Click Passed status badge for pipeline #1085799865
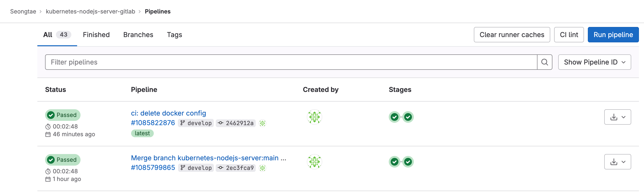Viewport: 644px width, 194px height. coord(63,160)
